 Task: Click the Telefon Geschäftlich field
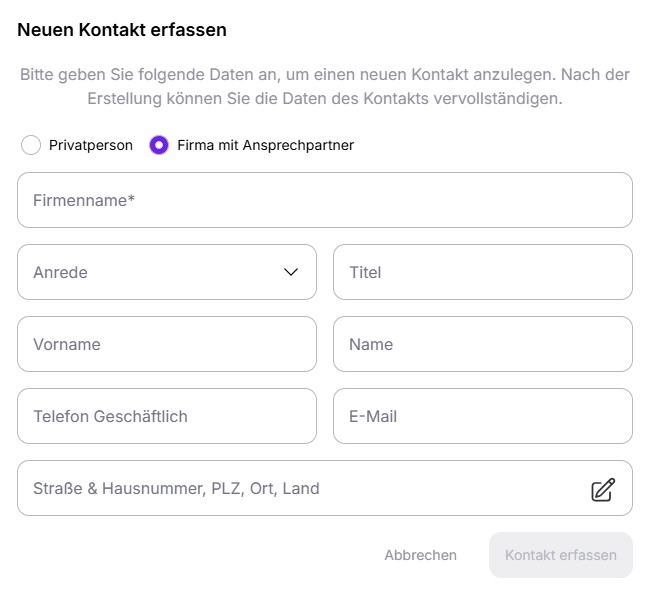tap(167, 416)
